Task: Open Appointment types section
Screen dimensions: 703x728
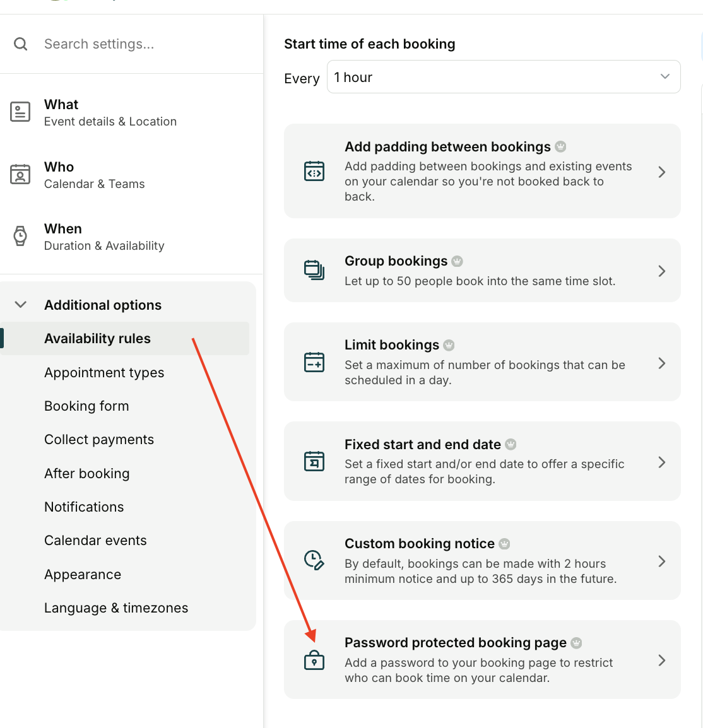Action: 104,372
